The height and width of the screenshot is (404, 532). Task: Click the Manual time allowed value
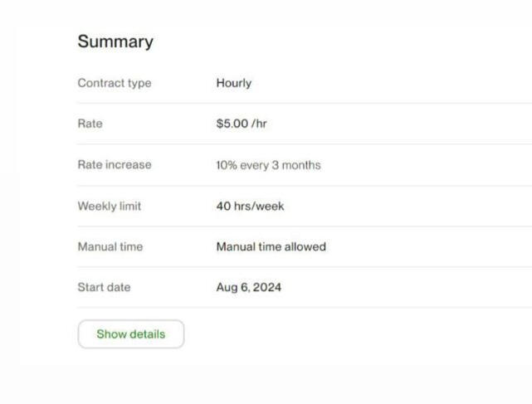[271, 246]
